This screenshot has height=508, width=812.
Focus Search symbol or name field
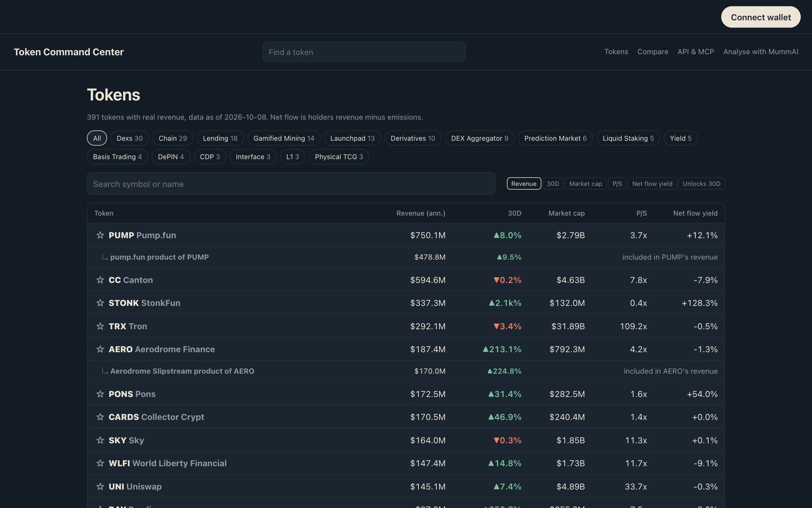point(291,184)
